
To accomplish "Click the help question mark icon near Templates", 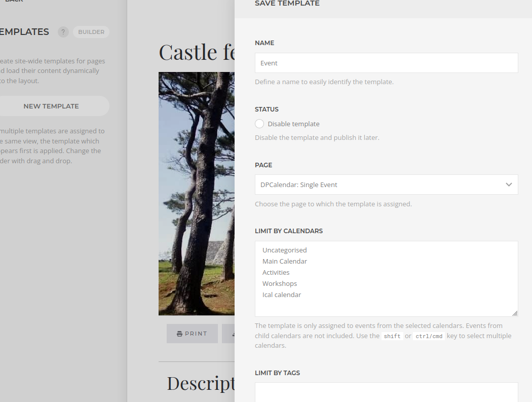I will click(63, 32).
